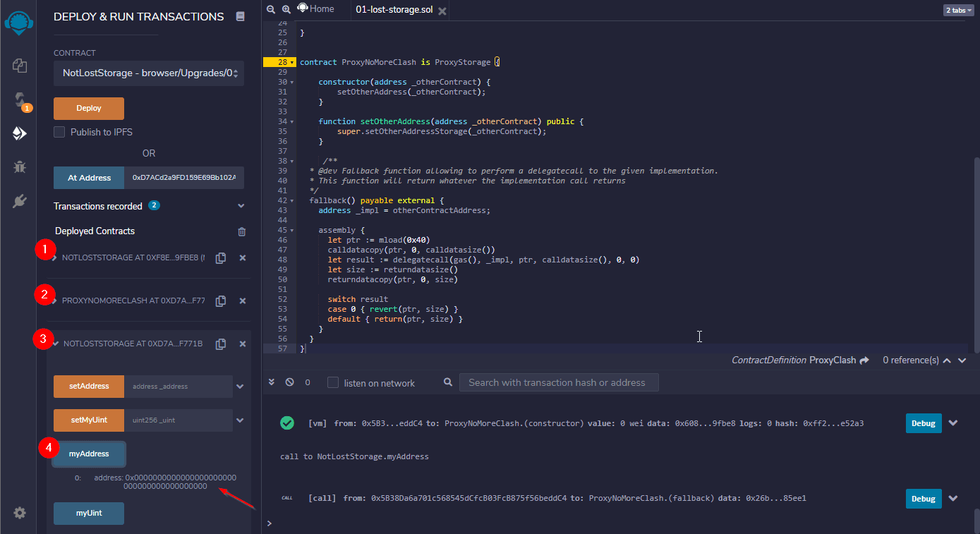This screenshot has width=980, height=534.
Task: Select Deploy & run transactions sidebar icon
Action: [x=20, y=133]
